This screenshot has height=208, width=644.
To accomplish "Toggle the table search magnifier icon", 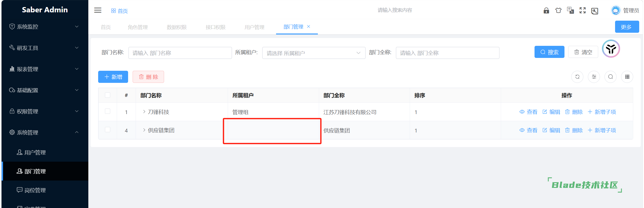I will pos(611,77).
